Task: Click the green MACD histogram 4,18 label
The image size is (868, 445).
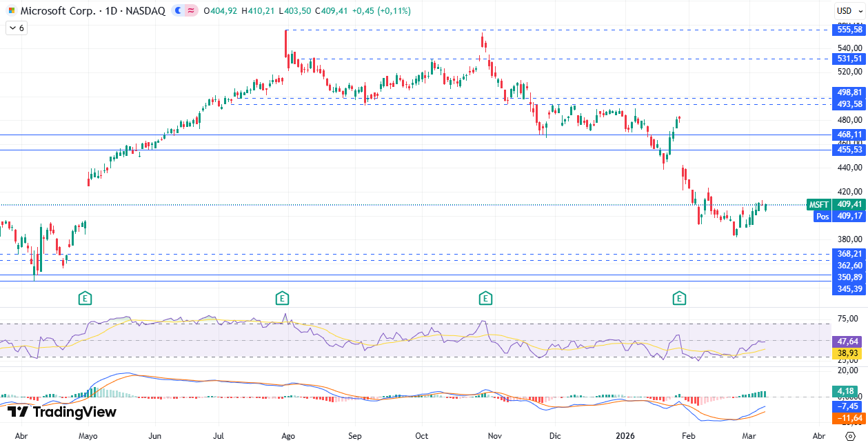Action: pyautogui.click(x=848, y=392)
